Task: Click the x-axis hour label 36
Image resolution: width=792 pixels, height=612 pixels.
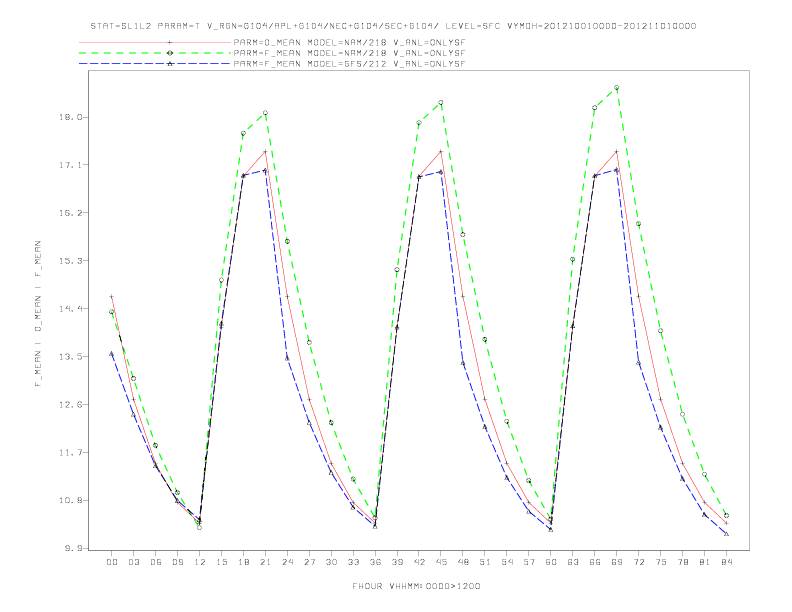Action: (375, 562)
